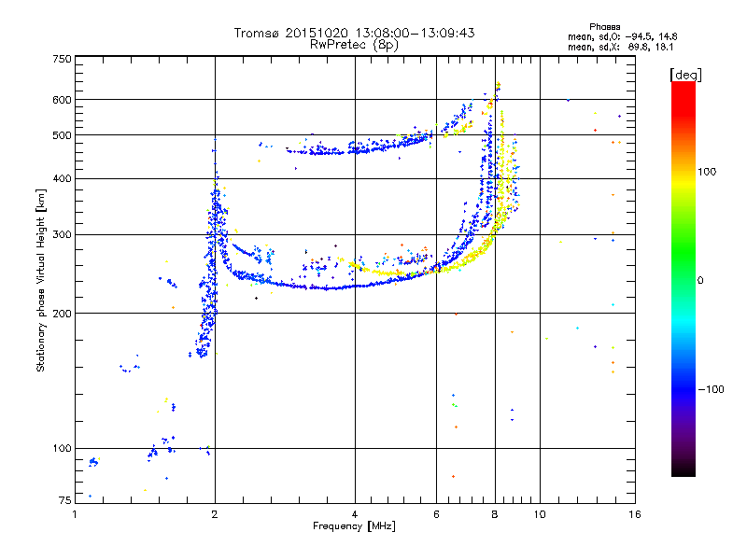Click the "Frequency [MHz]" axis label
The height and width of the screenshot is (560, 747).
coord(354,526)
